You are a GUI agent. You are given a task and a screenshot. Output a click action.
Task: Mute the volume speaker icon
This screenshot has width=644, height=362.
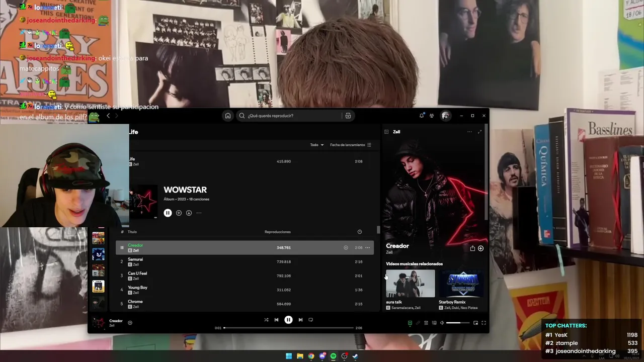(x=442, y=323)
